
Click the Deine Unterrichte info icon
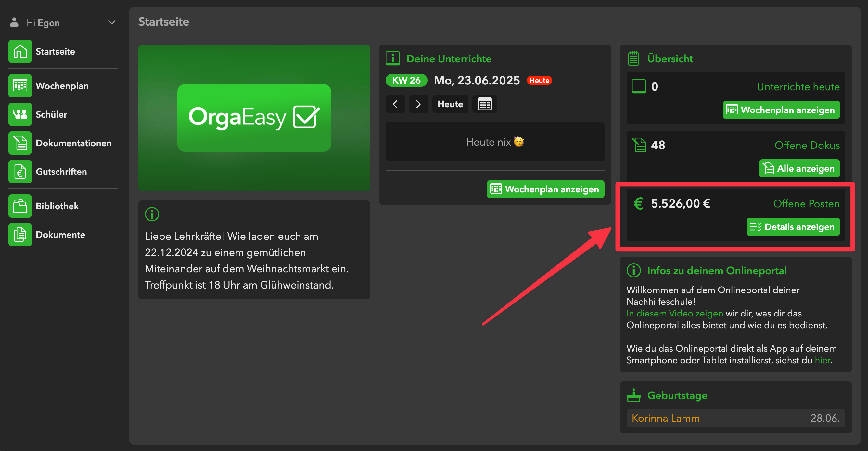392,58
